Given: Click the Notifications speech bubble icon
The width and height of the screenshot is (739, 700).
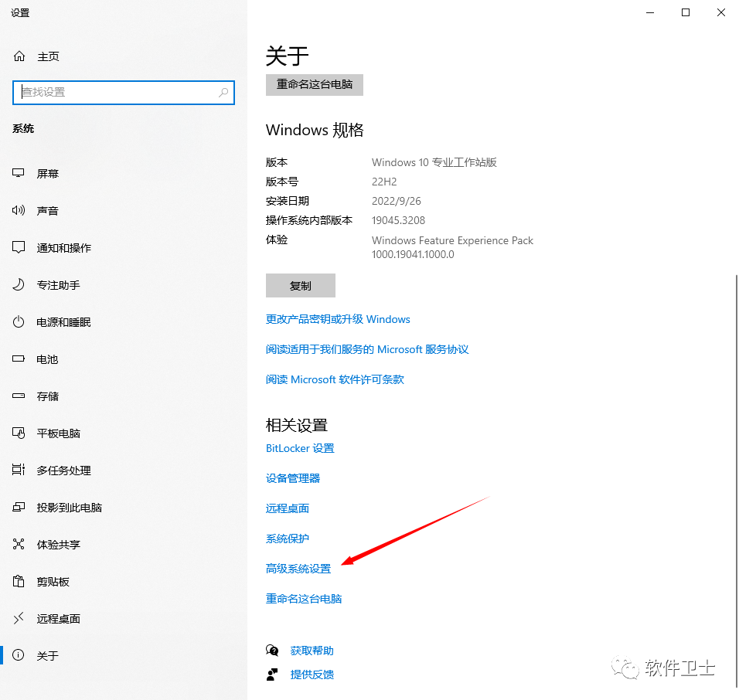Looking at the screenshot, I should point(19,247).
